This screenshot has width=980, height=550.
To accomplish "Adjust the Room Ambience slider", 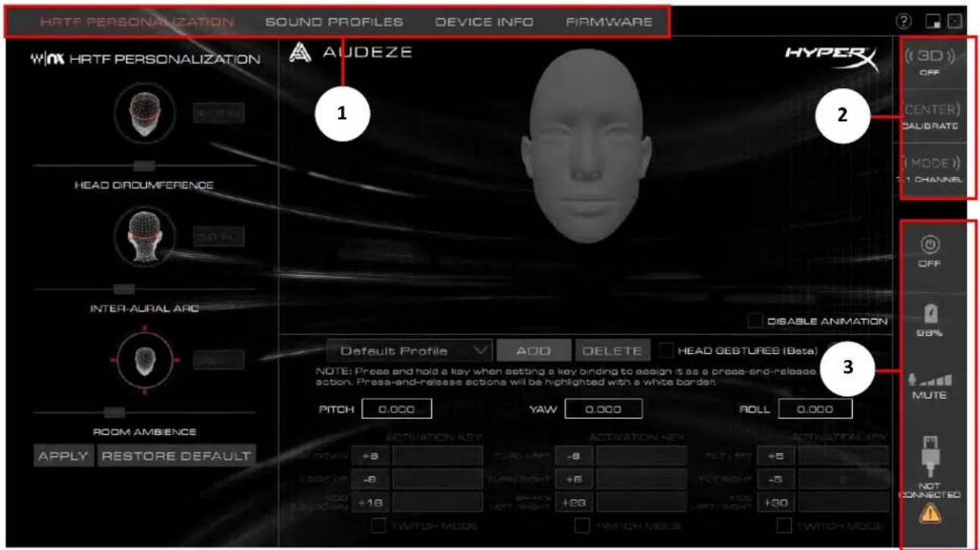I will click(146, 412).
